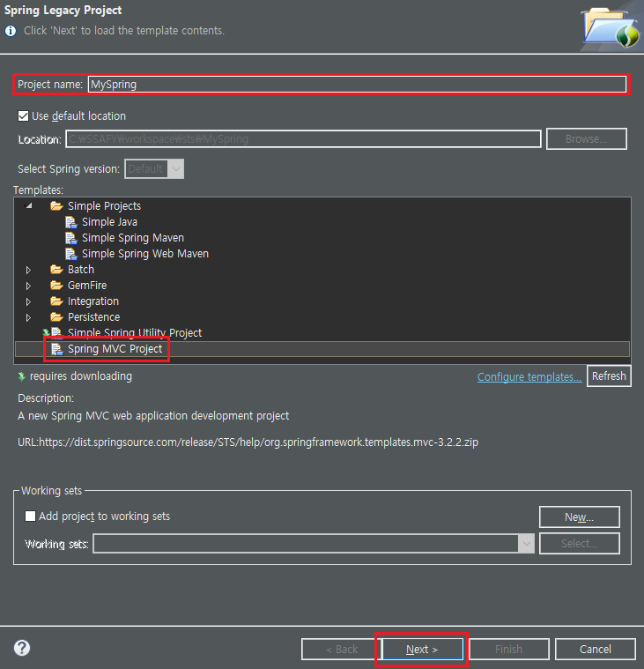644x669 pixels.
Task: Click the requires downloading arrow icon
Action: 21,376
